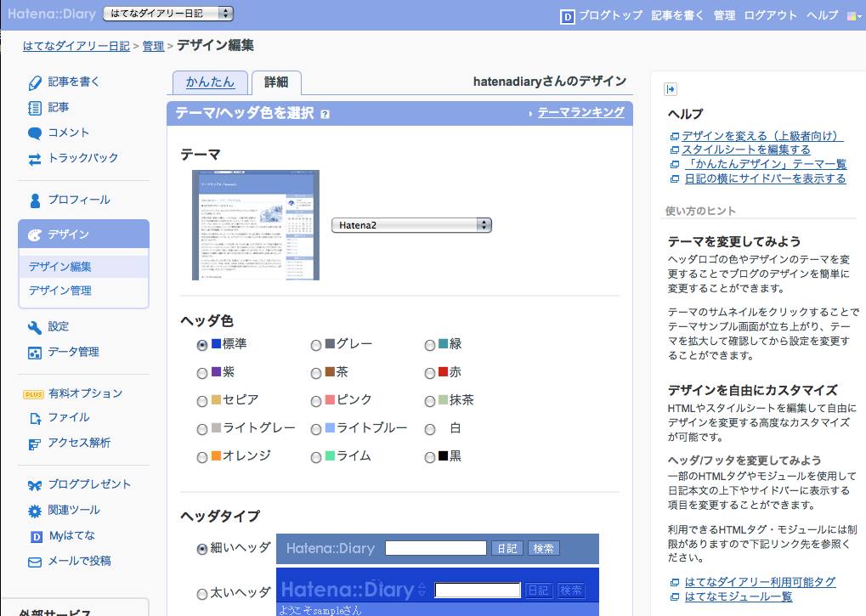Click the ribbon icon for ブログプレゼント
Image resolution: width=866 pixels, height=616 pixels.
(34, 486)
